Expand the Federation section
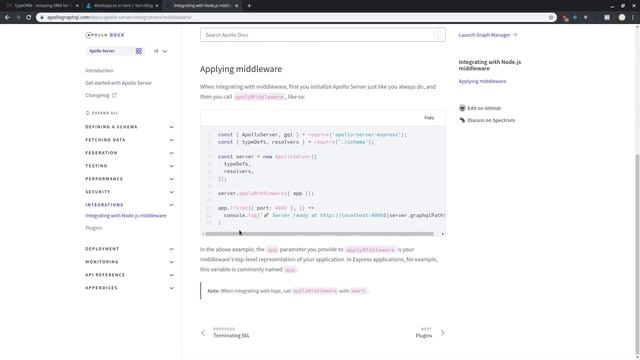 pos(129,153)
